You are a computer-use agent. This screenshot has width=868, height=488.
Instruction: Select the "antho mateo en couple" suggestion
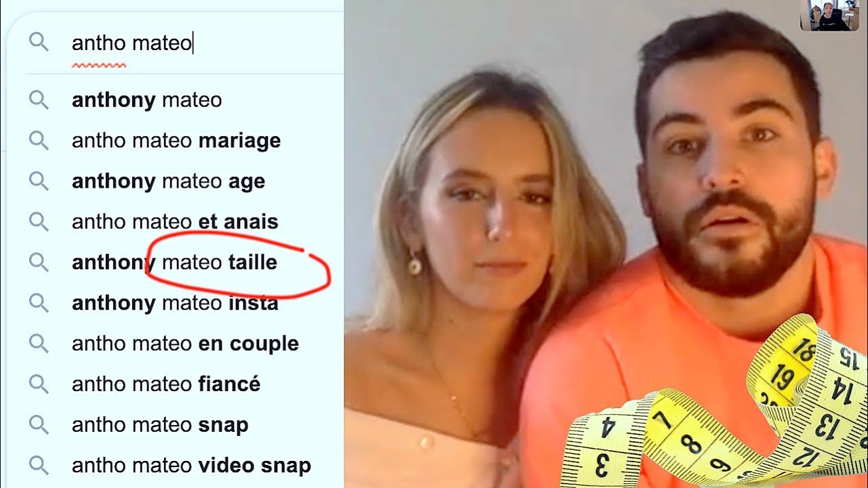(184, 344)
